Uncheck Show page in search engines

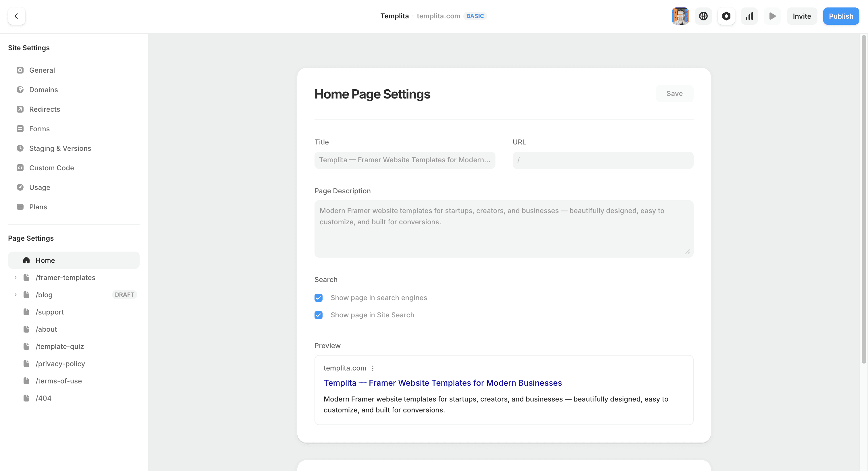(319, 298)
